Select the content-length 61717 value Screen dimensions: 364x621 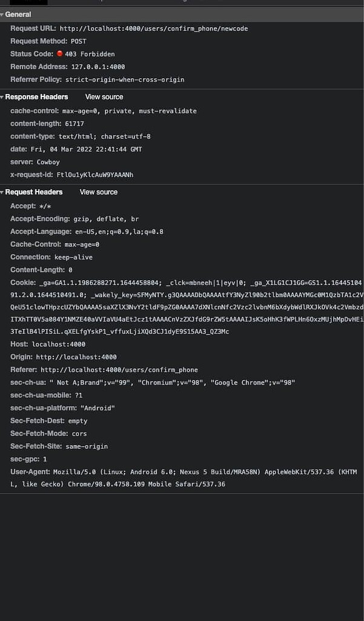coord(74,124)
